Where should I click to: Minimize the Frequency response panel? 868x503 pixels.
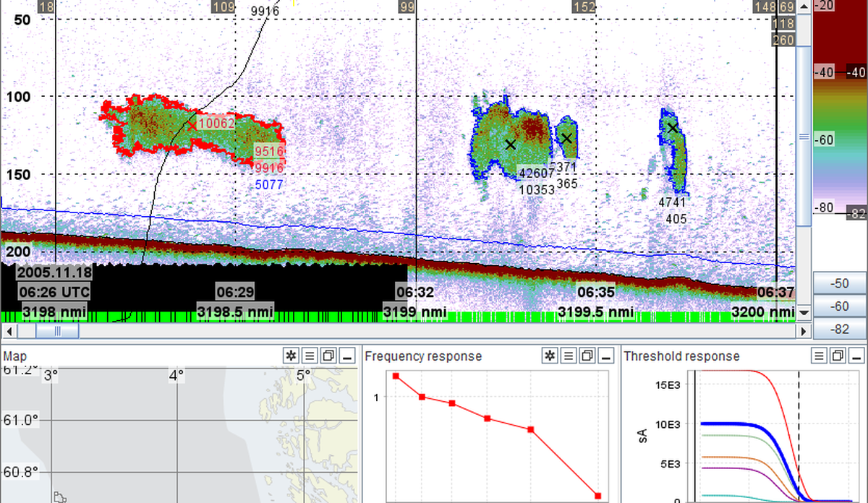point(607,356)
